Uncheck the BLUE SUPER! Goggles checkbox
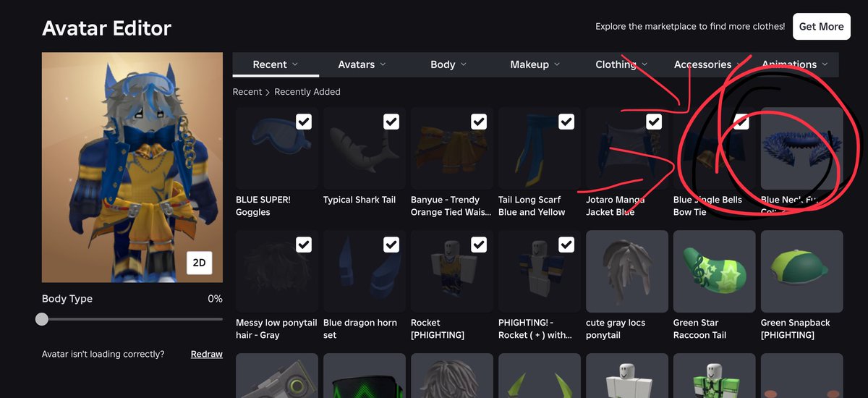The height and width of the screenshot is (398, 868). [304, 122]
